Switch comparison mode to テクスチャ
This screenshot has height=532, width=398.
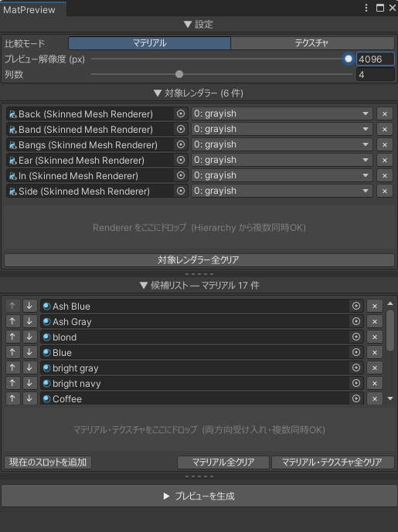[x=312, y=43]
